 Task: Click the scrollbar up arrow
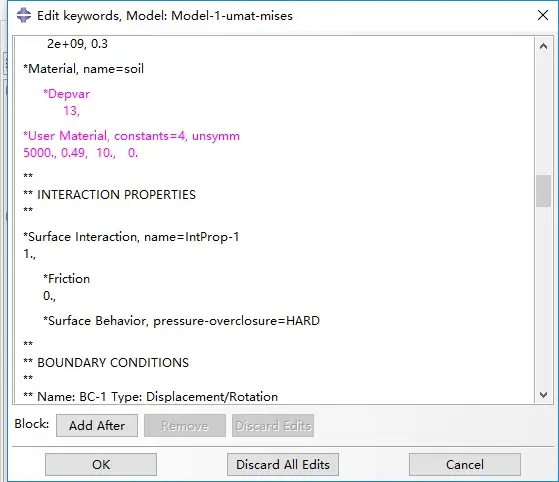coord(543,46)
